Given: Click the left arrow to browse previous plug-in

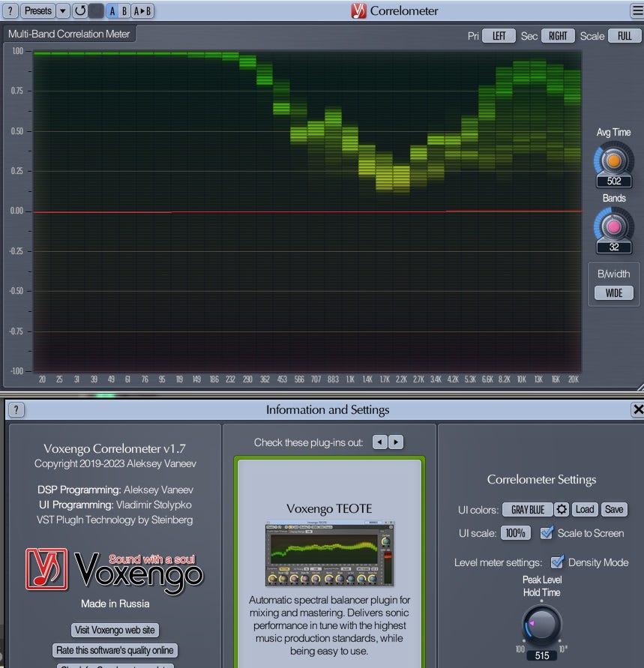Looking at the screenshot, I should click(x=381, y=442).
